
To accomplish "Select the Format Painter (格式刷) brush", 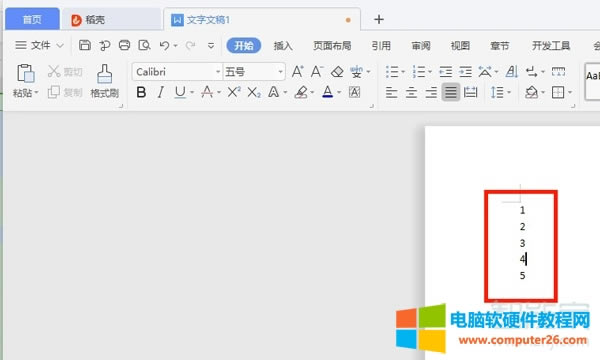I will click(x=104, y=73).
